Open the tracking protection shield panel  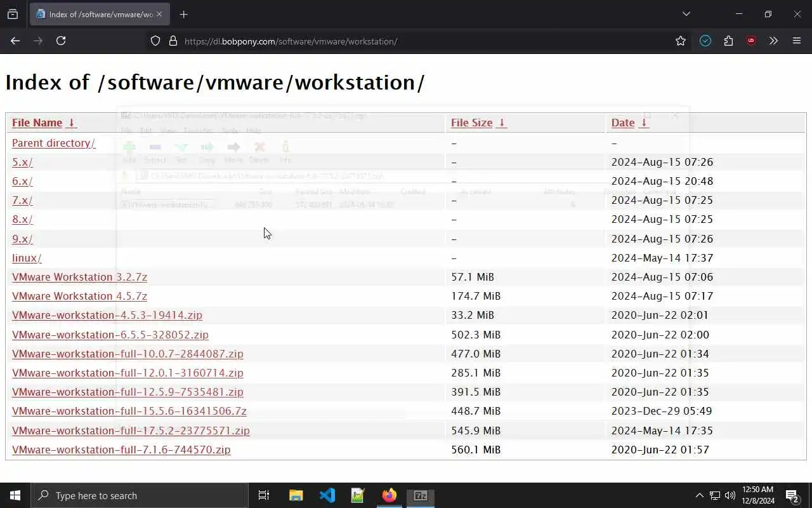click(155, 41)
